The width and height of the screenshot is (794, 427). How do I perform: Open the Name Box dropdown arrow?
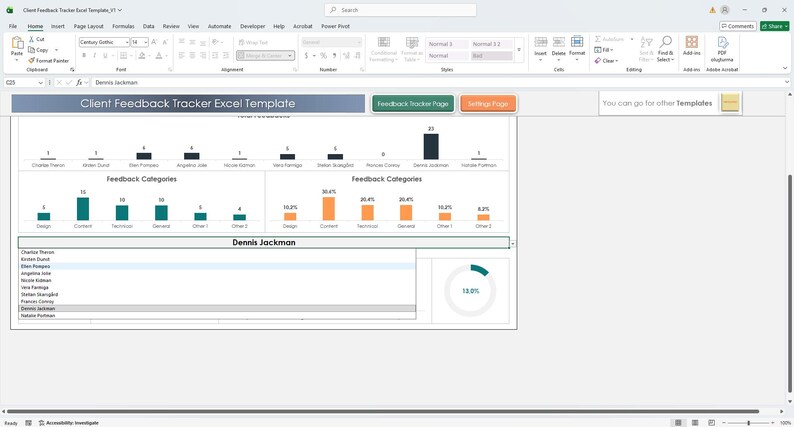coord(41,82)
